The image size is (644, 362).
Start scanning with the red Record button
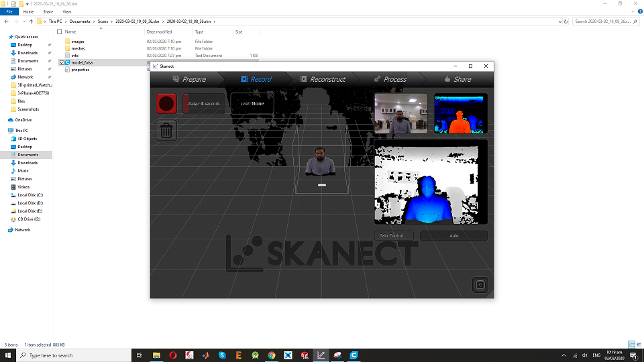(x=166, y=103)
